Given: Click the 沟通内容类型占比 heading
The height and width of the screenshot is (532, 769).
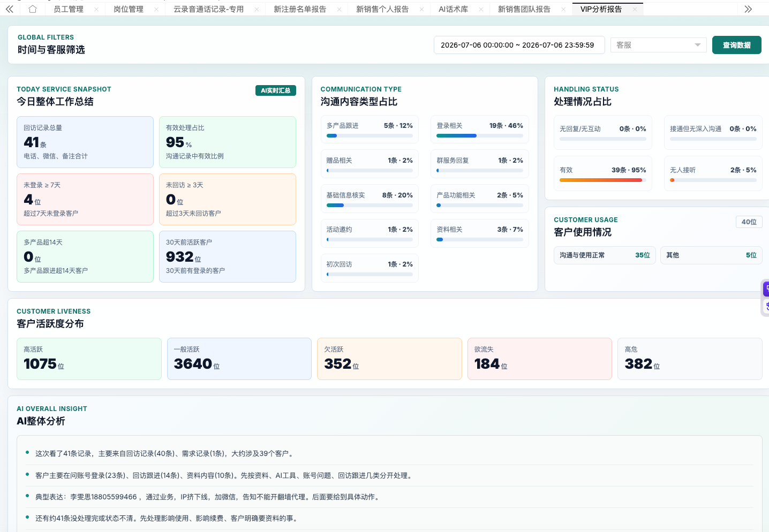Looking at the screenshot, I should pyautogui.click(x=359, y=102).
